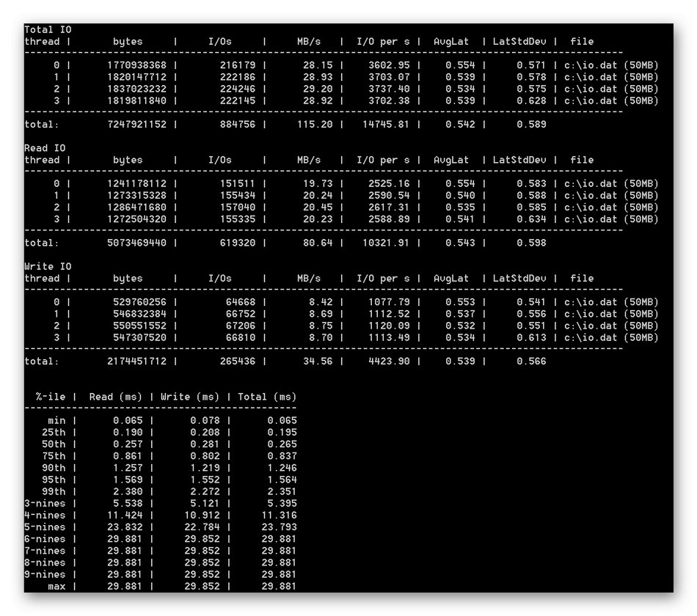Select read LatStdDev value 0.634
This screenshot has height=616, width=697.
(x=531, y=219)
